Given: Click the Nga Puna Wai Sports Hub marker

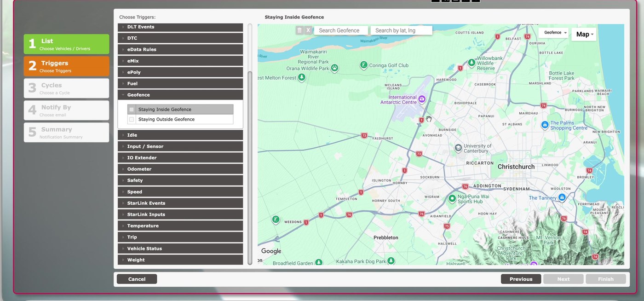Looking at the screenshot, I should point(452,199).
